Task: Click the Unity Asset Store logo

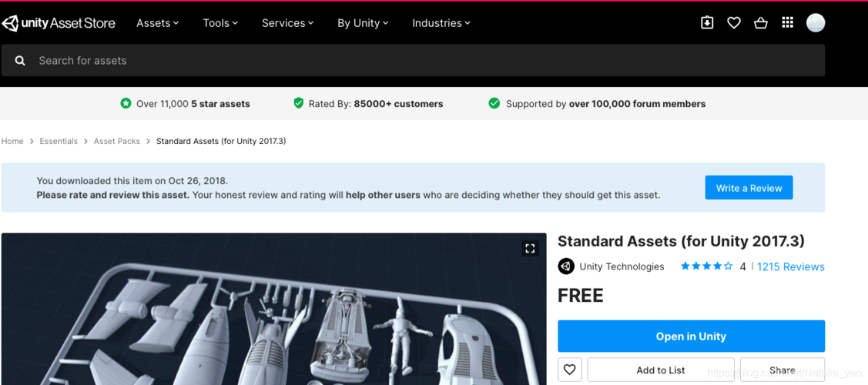Action: click(x=59, y=22)
